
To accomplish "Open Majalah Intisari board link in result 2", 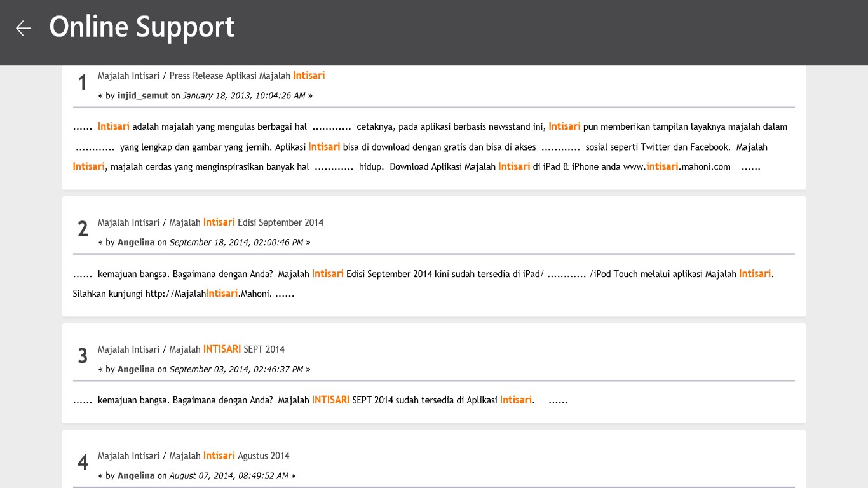I will (x=128, y=222).
